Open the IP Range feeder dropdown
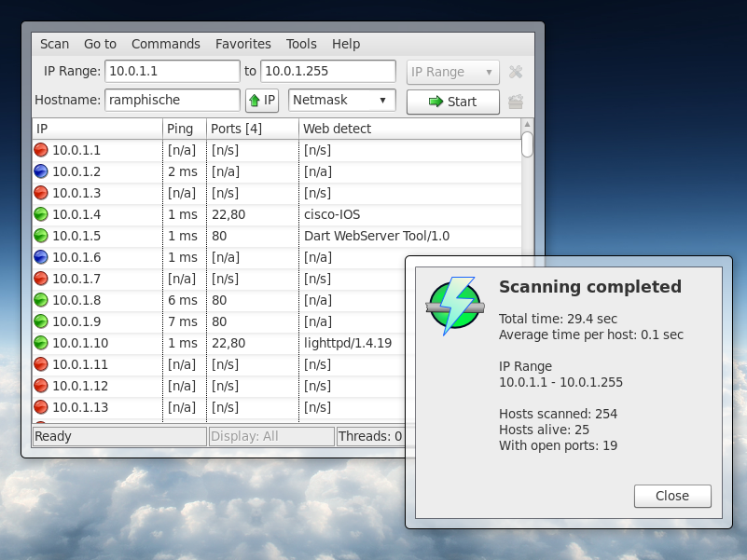The height and width of the screenshot is (560, 747). pyautogui.click(x=452, y=72)
